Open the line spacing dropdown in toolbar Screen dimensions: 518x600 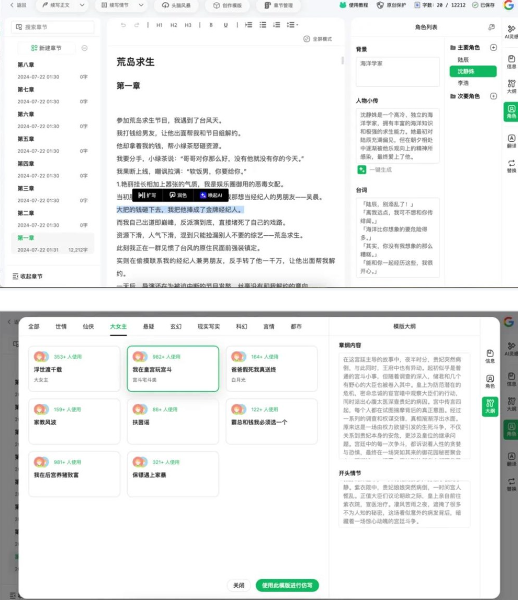coord(292,25)
